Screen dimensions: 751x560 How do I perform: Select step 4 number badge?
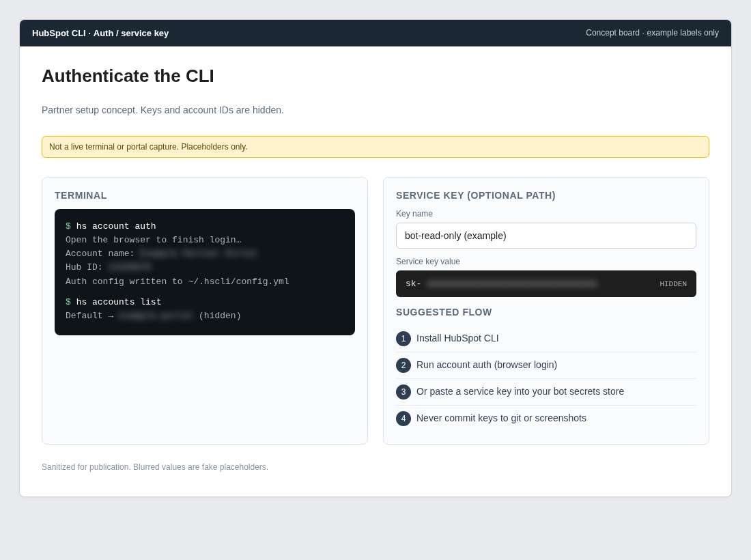tap(403, 419)
